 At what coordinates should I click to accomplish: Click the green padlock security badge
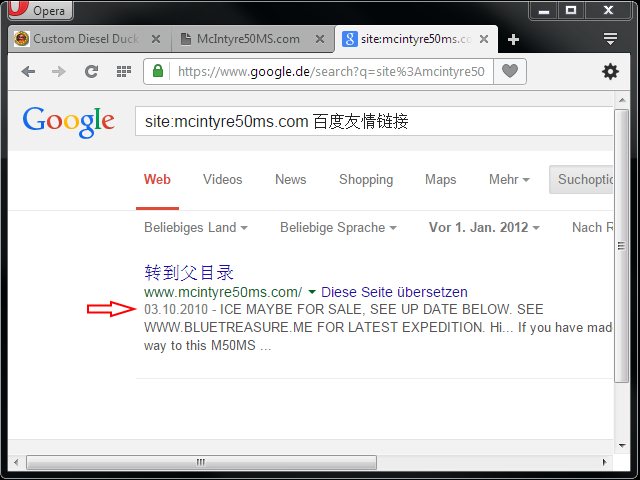tap(158, 71)
